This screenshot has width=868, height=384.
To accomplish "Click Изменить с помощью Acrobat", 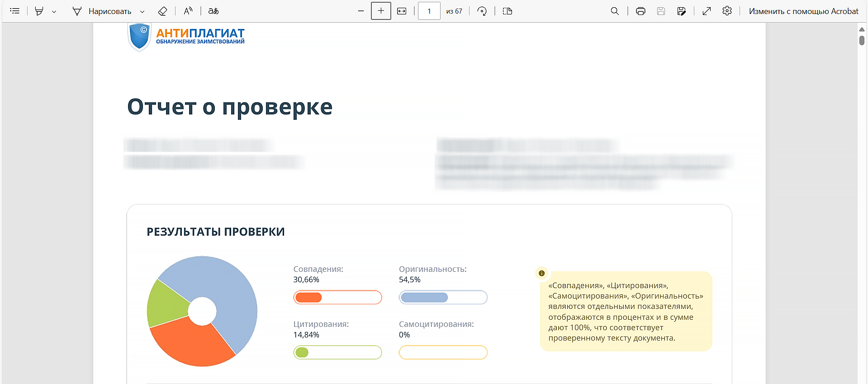I will [x=803, y=11].
